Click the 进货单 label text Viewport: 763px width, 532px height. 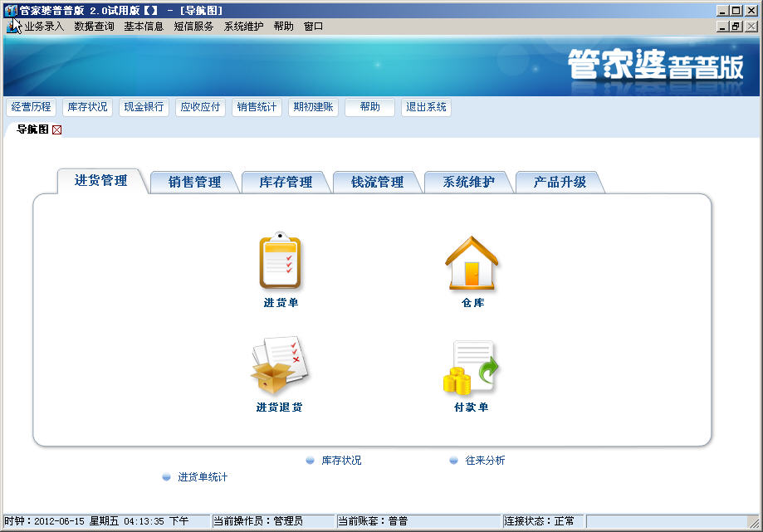point(281,303)
